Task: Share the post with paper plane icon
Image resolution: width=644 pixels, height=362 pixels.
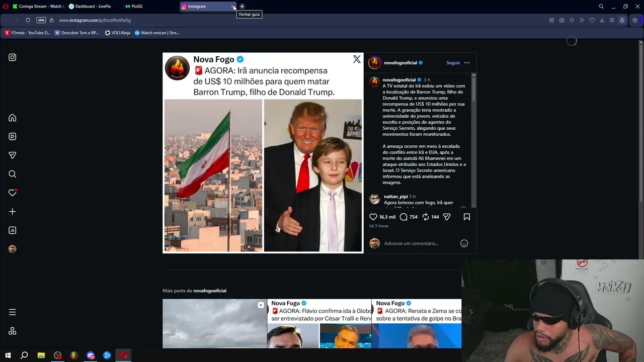Action: click(x=447, y=217)
